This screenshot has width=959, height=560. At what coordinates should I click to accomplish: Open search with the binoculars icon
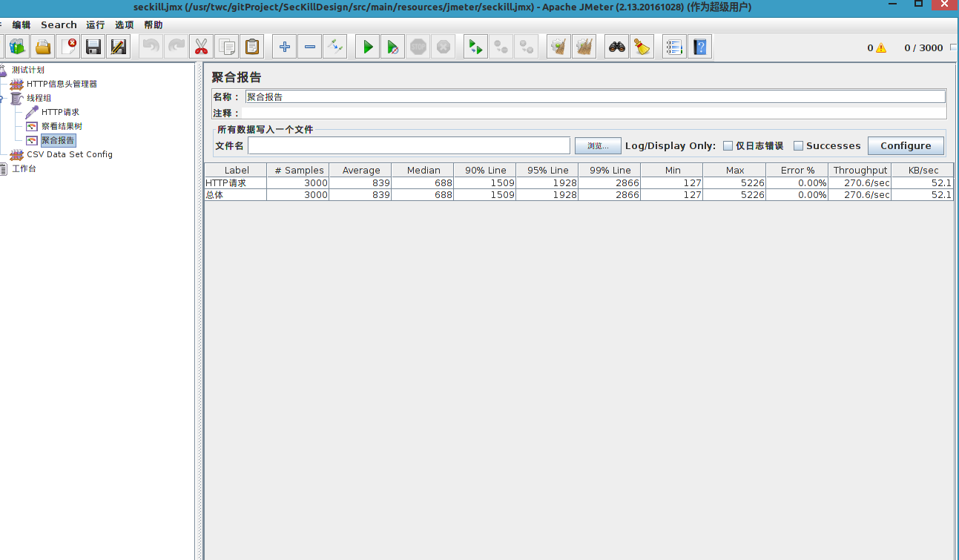(x=616, y=46)
